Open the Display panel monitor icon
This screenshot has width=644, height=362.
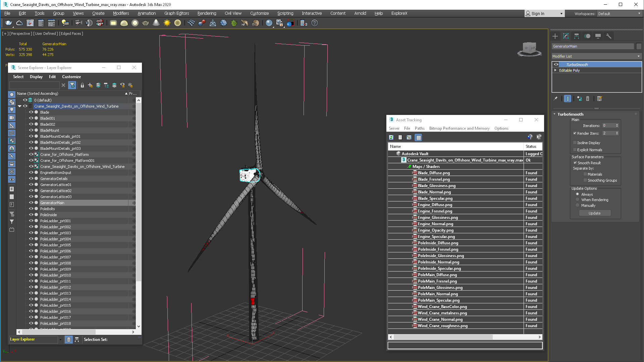point(598,36)
